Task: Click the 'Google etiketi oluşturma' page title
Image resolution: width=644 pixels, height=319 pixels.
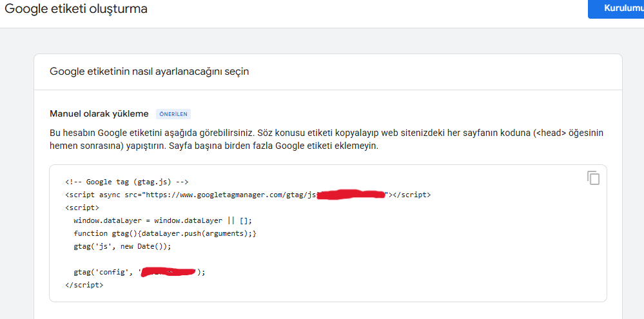Action: (x=76, y=9)
